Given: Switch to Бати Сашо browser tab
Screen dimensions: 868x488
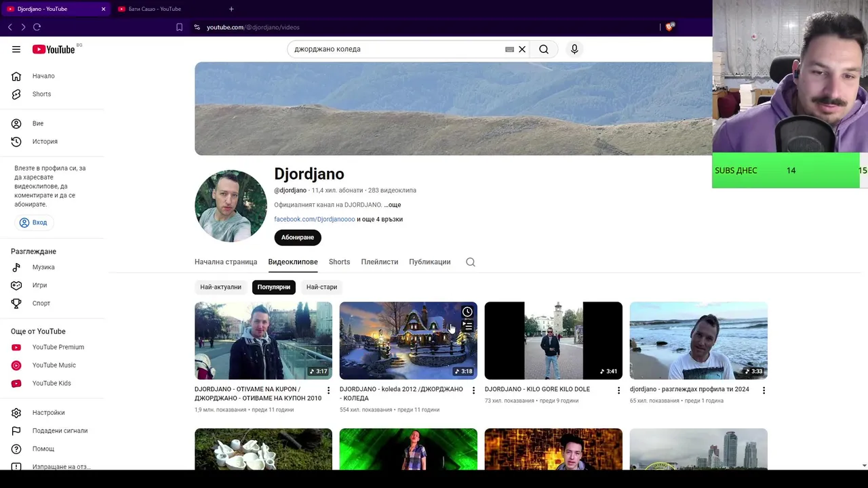Looking at the screenshot, I should [x=156, y=9].
